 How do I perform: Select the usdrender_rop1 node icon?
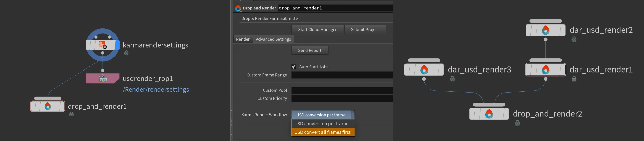coord(103,78)
